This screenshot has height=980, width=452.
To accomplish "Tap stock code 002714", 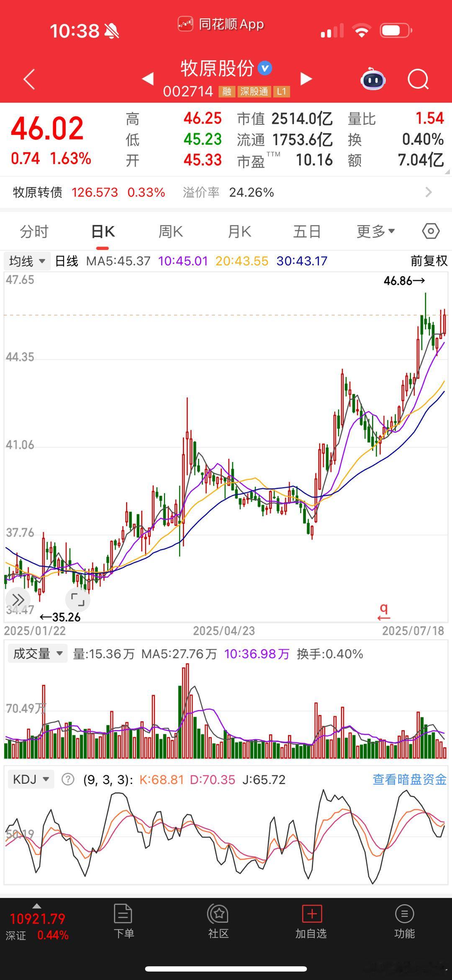I will point(188,92).
